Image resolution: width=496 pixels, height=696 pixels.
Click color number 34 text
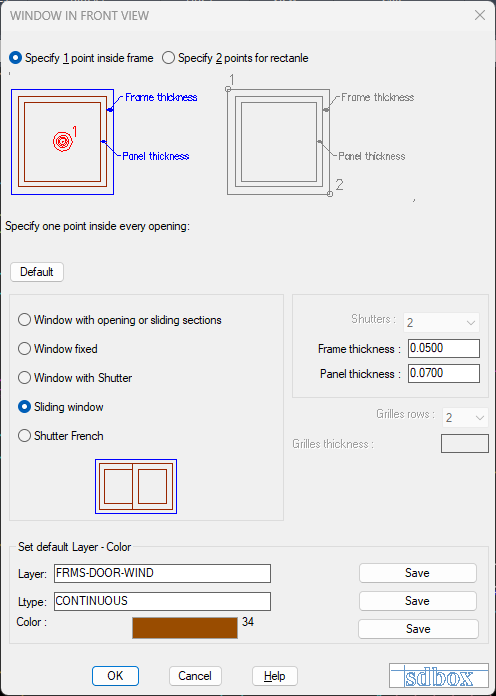pos(248,622)
